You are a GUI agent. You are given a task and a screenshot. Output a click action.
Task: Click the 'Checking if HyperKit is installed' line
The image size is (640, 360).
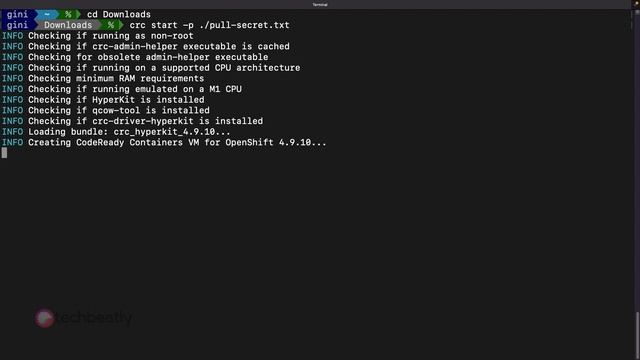(x=116, y=100)
